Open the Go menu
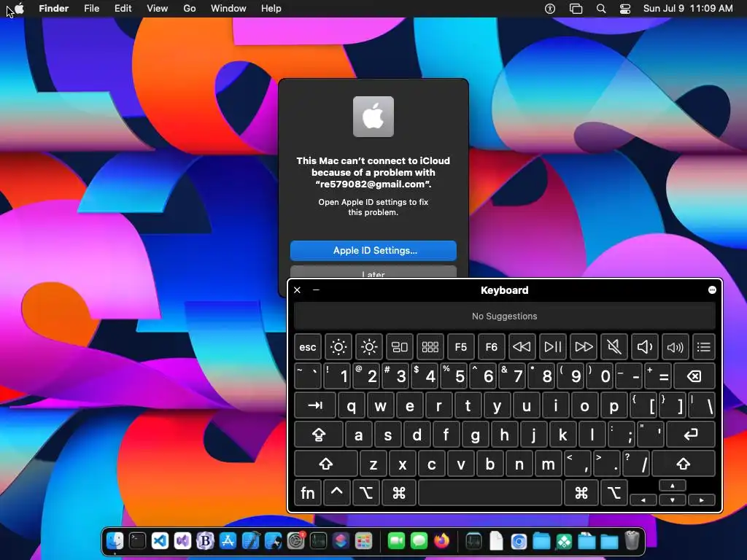Screen dimensions: 747x560 tap(190, 9)
